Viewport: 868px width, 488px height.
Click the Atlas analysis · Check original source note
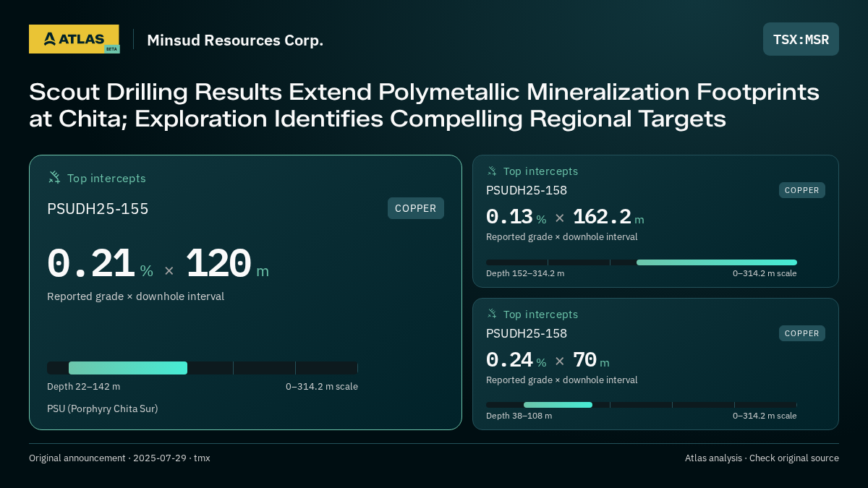point(762,458)
